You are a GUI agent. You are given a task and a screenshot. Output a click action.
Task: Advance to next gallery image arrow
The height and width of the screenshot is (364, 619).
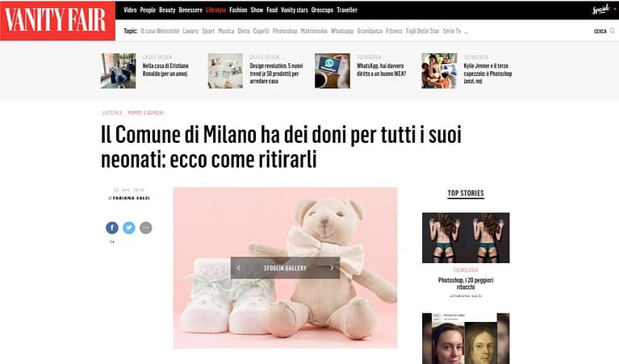tap(332, 268)
